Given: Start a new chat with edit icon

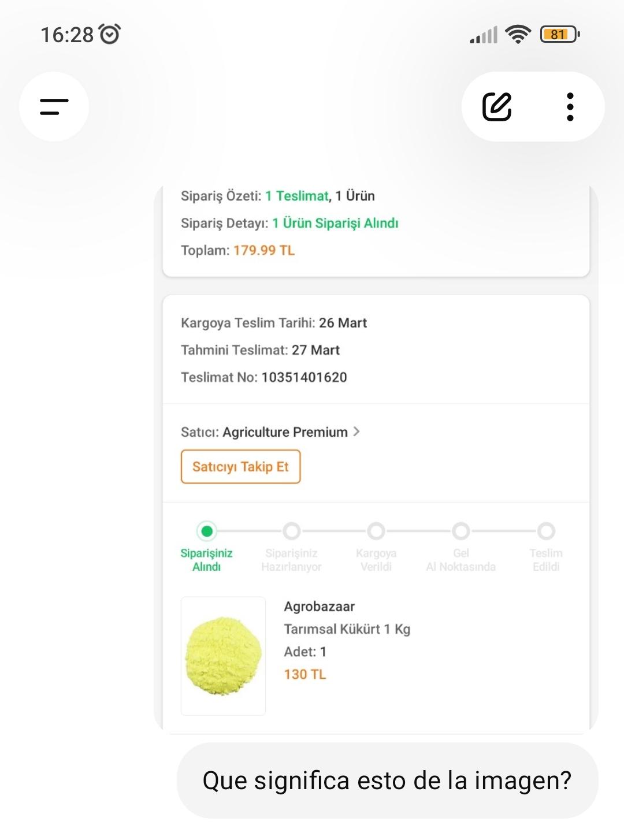Looking at the screenshot, I should click(x=497, y=107).
